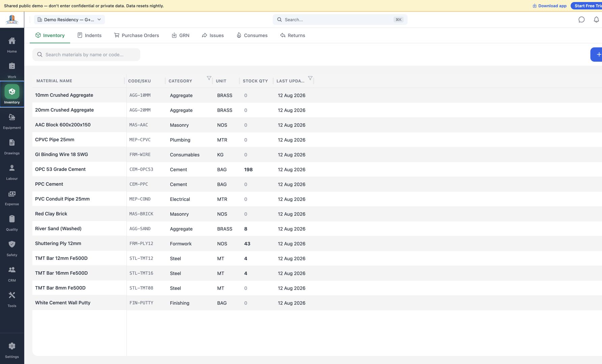Open the notifications bell
Screen dimensions: 602x364
pyautogui.click(x=596, y=20)
